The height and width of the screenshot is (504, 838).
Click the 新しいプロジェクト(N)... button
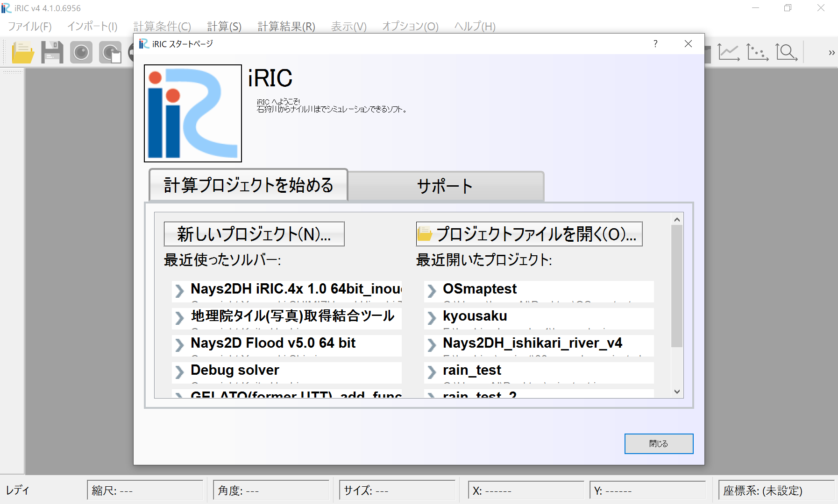point(254,234)
